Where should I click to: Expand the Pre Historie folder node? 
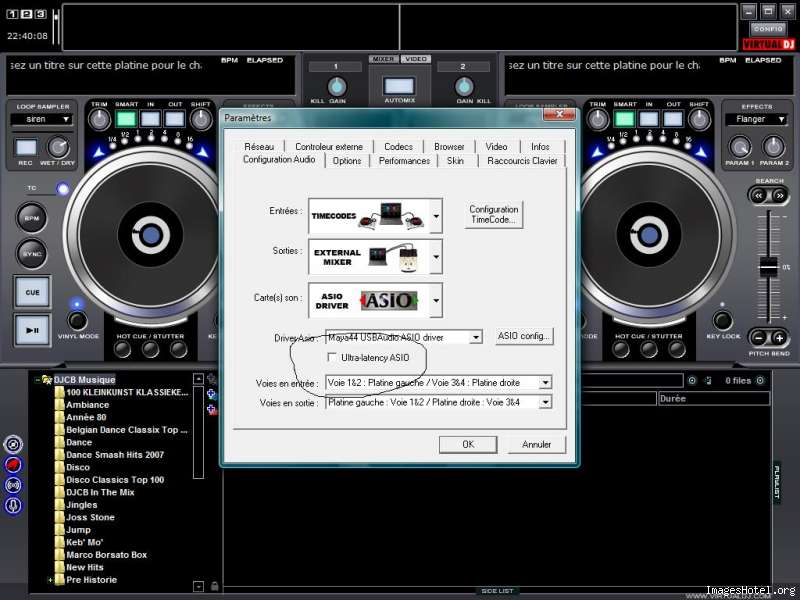tap(50, 580)
